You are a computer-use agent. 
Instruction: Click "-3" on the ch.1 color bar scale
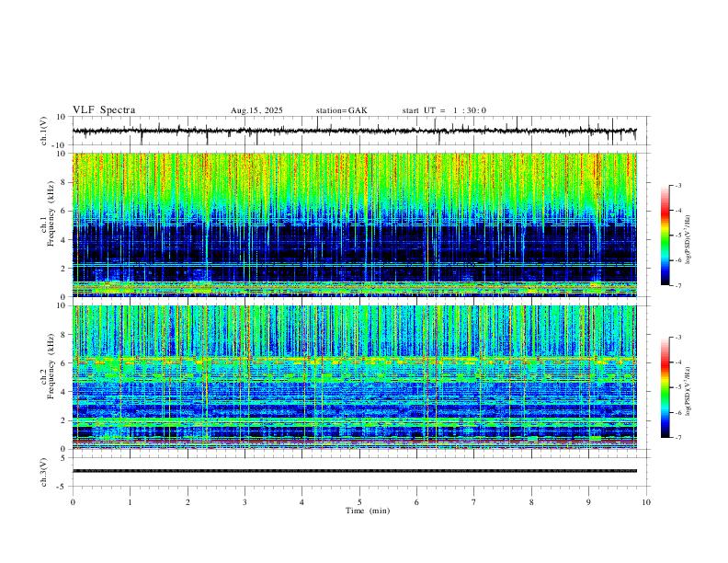(x=677, y=185)
